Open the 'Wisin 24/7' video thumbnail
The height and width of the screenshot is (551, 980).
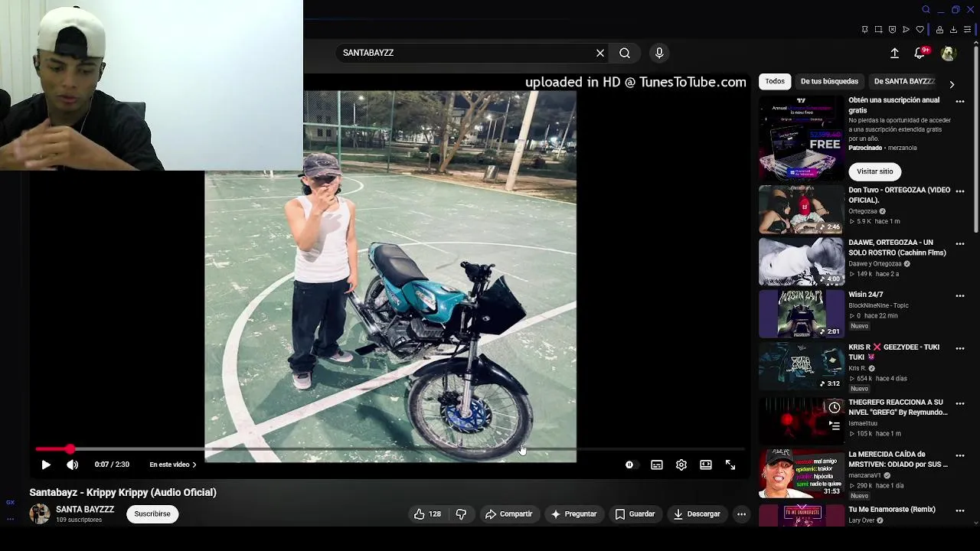click(x=801, y=314)
